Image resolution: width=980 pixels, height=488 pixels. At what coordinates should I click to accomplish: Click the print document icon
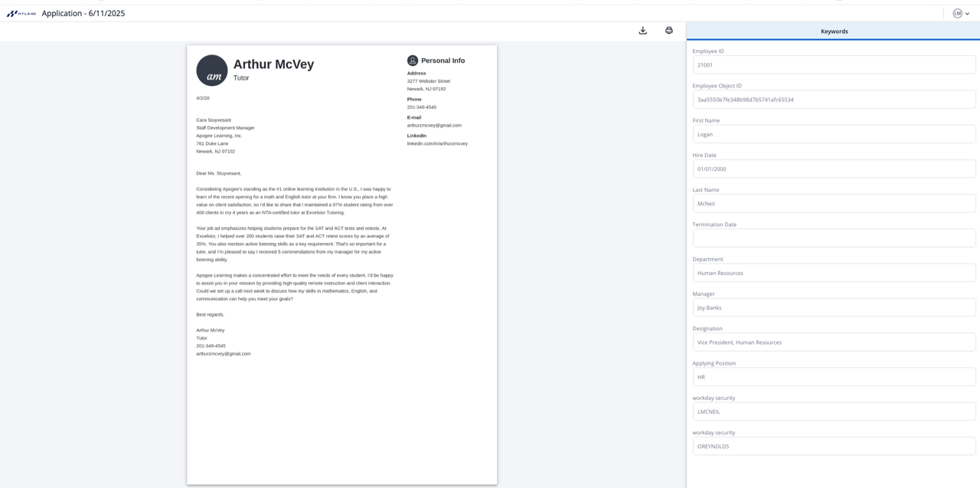[669, 31]
